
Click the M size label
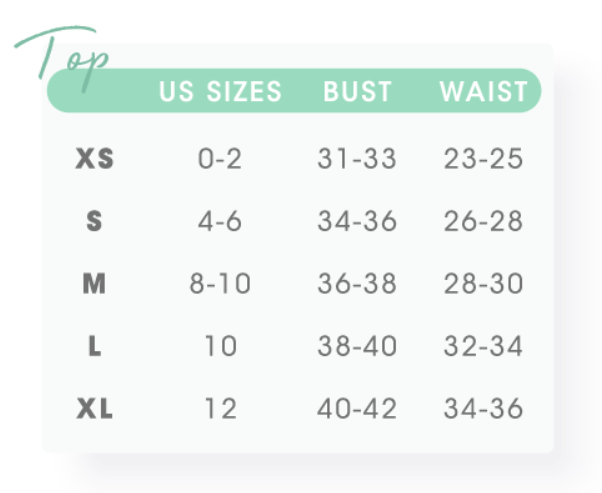click(94, 283)
